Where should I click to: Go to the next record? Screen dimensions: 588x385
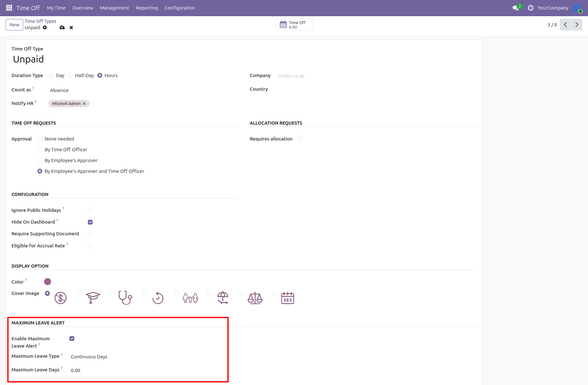pyautogui.click(x=577, y=25)
